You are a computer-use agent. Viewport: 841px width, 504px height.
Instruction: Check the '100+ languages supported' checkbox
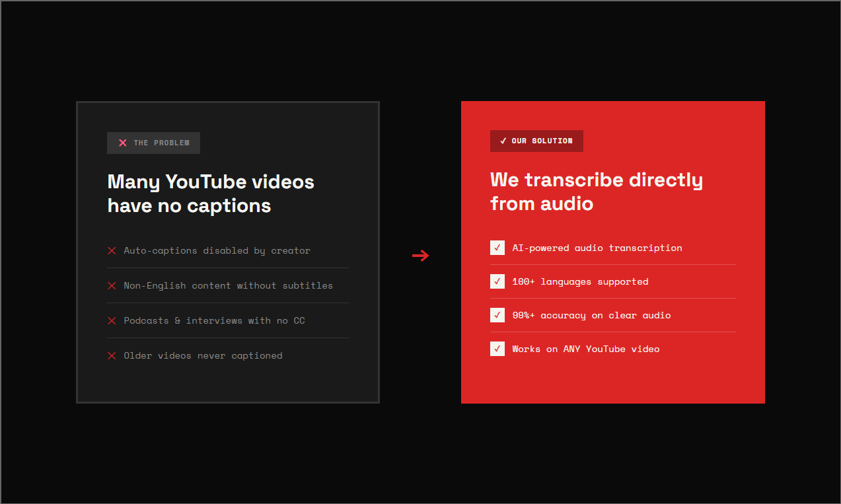pos(497,281)
